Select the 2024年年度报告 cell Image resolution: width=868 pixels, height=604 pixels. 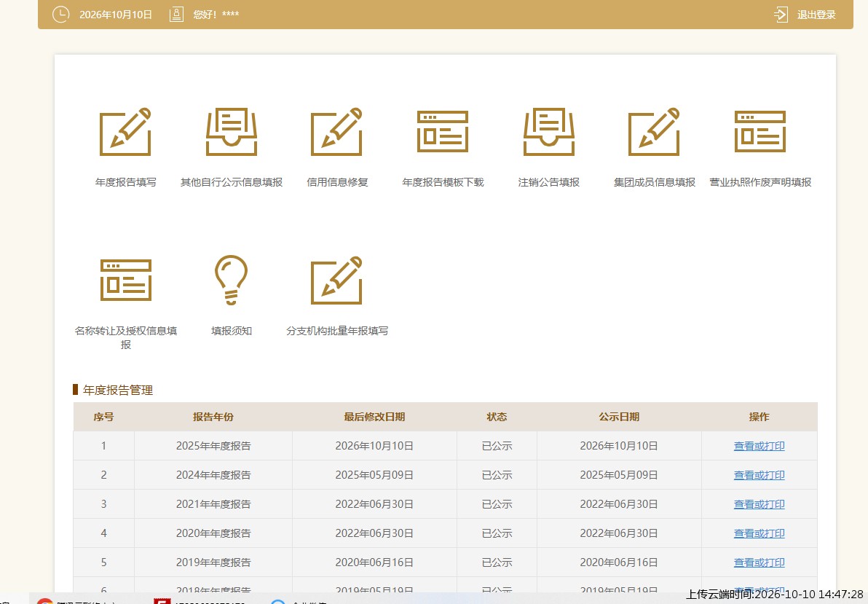pyautogui.click(x=213, y=475)
